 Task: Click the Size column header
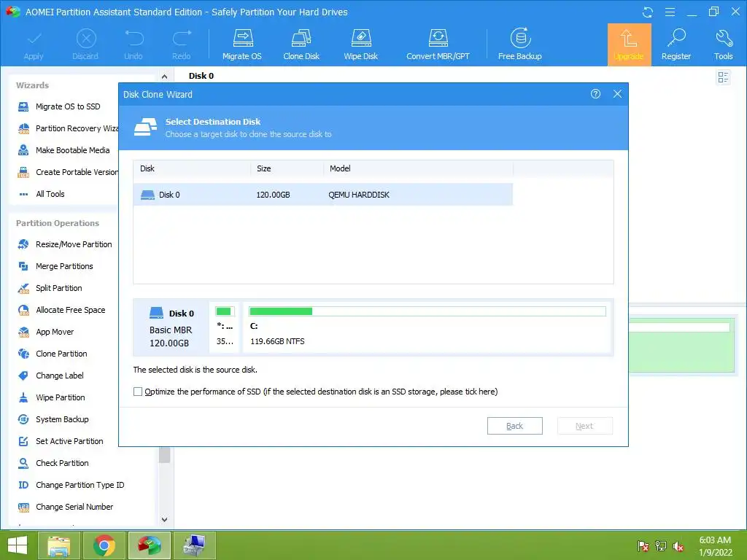tap(287, 168)
